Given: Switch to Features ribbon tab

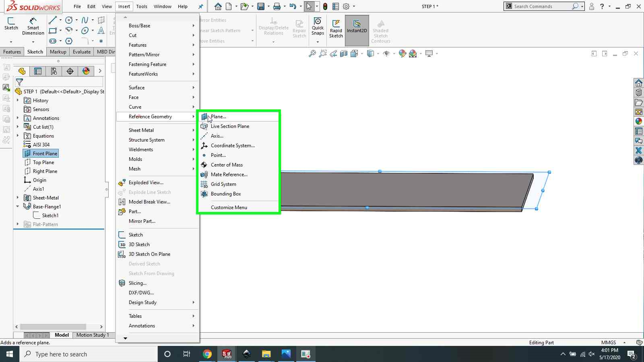Looking at the screenshot, I should click(12, 52).
